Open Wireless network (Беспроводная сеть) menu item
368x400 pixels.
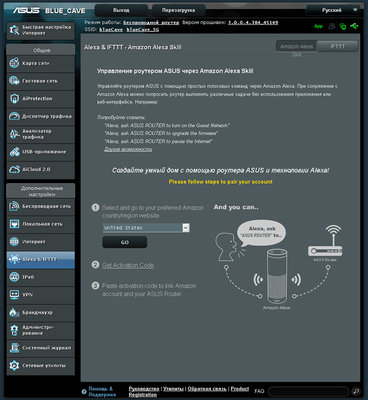click(x=41, y=206)
